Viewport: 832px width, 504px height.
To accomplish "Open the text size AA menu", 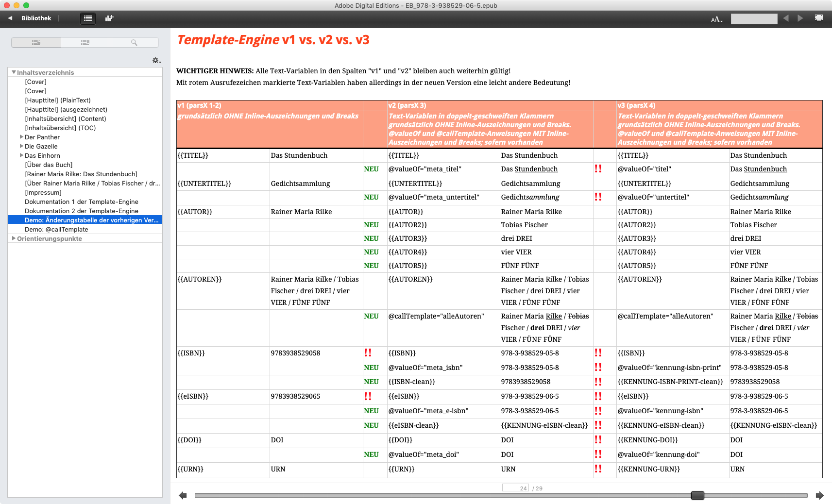I will [716, 19].
